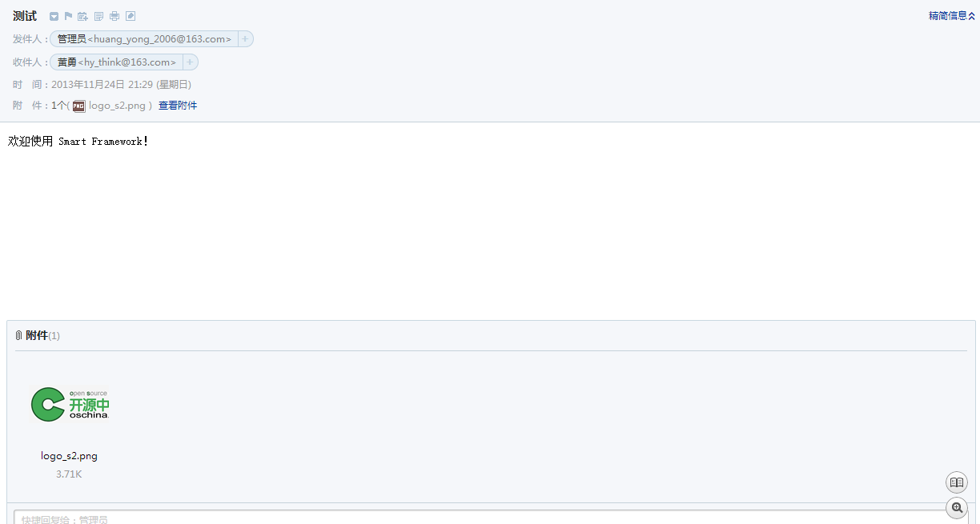This screenshot has height=524, width=980.
Task: Click the PNG file type icon
Action: [78, 106]
